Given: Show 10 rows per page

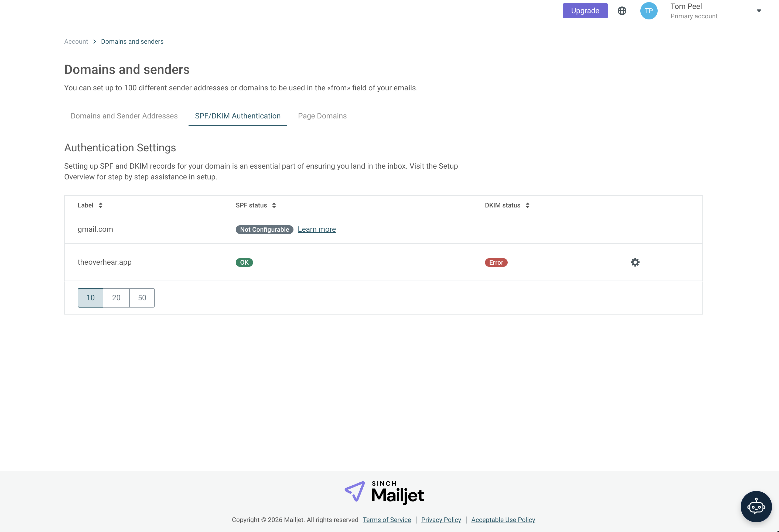Looking at the screenshot, I should pos(91,298).
